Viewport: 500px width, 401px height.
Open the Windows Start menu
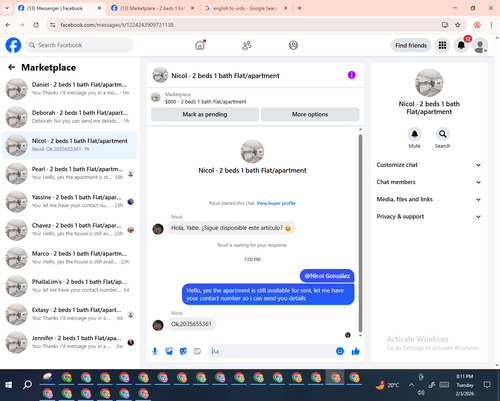(8, 385)
